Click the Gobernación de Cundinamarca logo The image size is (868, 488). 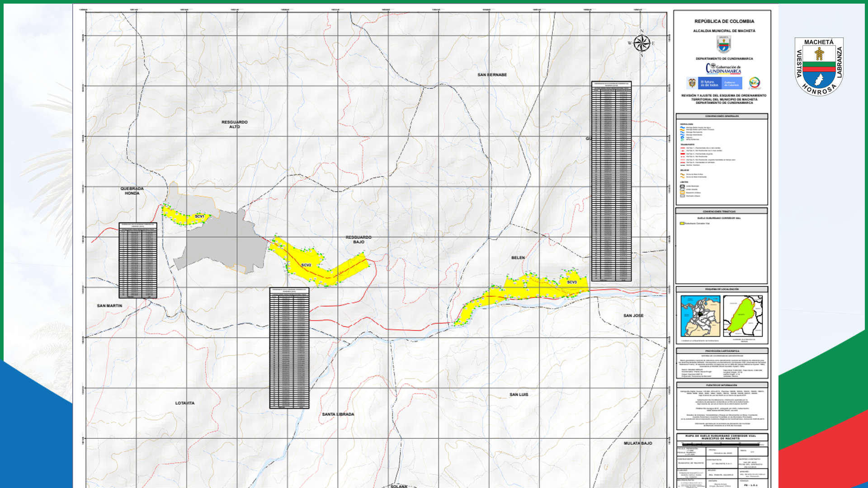[x=723, y=69]
